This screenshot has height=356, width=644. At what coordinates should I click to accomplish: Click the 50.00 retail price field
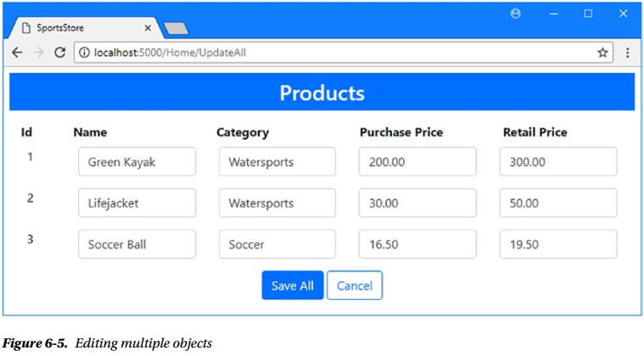click(557, 203)
